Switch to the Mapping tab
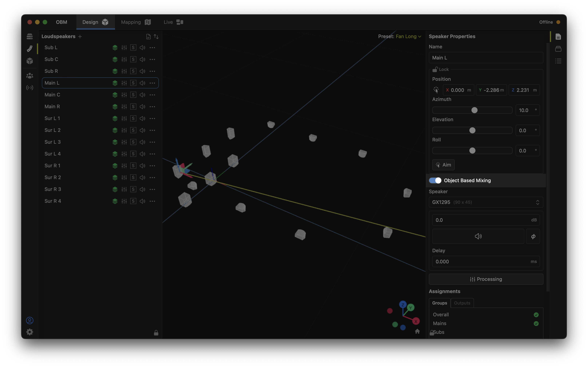 coord(136,22)
